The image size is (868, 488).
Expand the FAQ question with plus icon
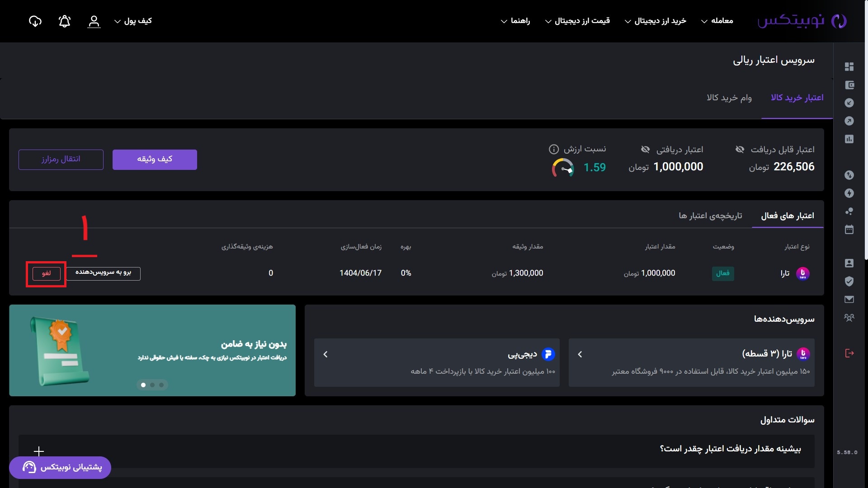39,451
